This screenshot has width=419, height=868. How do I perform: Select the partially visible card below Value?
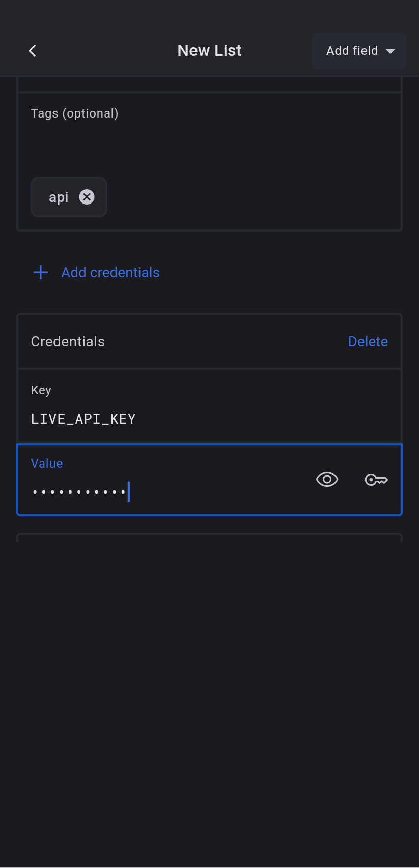(x=209, y=537)
